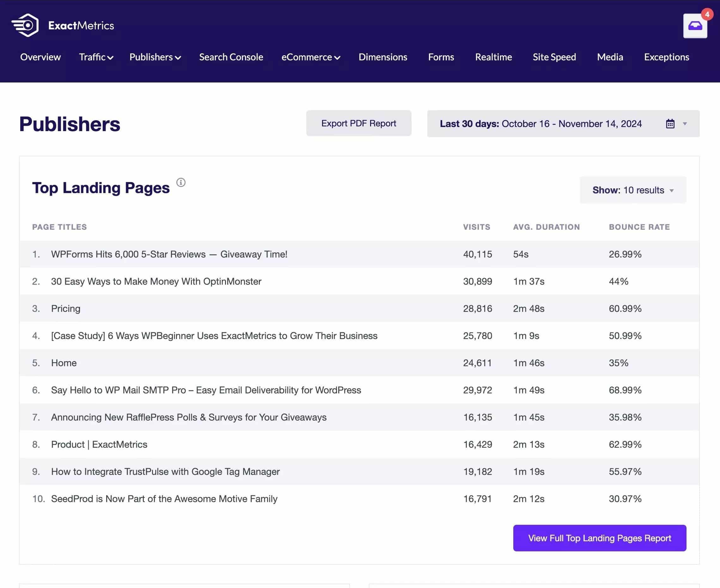
Task: Click How to Integrate TrustPulse title
Action: (165, 471)
